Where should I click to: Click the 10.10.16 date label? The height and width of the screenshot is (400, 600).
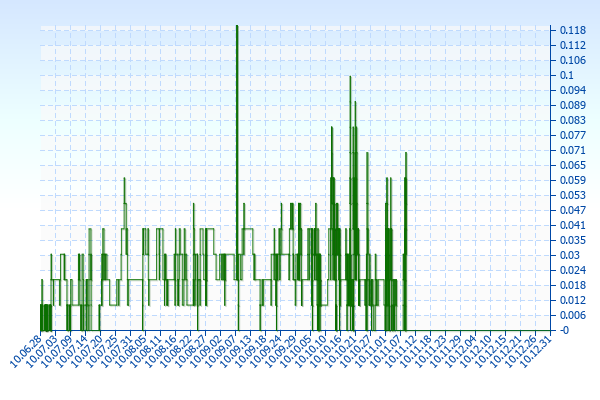click(x=326, y=351)
